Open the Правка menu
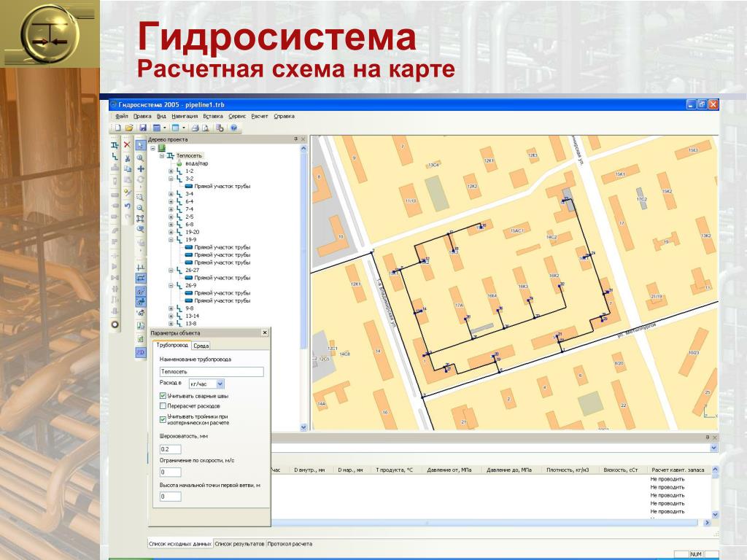 [x=142, y=116]
